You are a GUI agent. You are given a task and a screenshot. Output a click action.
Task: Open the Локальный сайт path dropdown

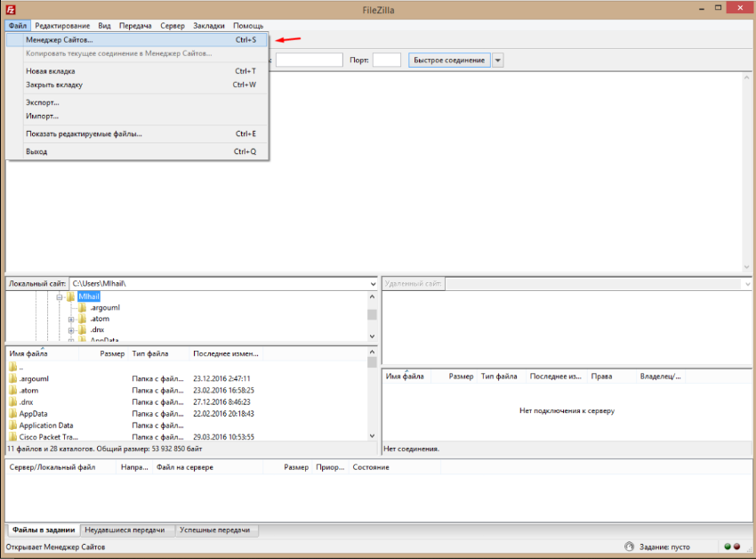(x=373, y=284)
